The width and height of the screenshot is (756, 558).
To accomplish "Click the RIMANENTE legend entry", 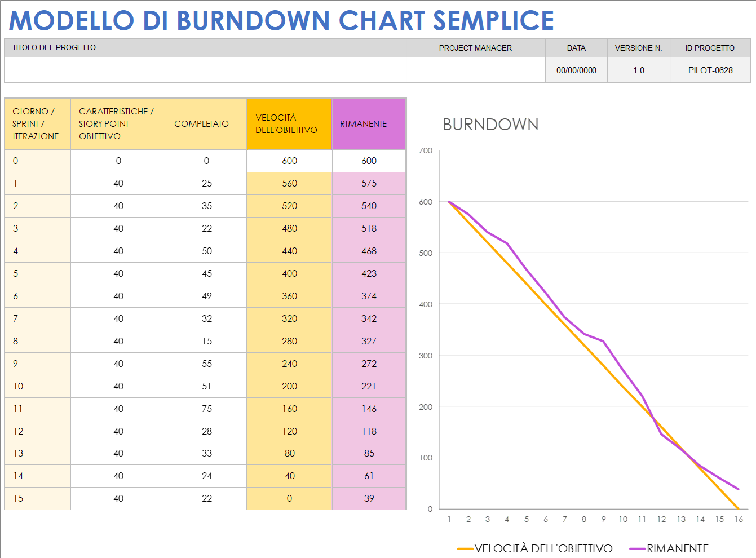I will [x=678, y=548].
